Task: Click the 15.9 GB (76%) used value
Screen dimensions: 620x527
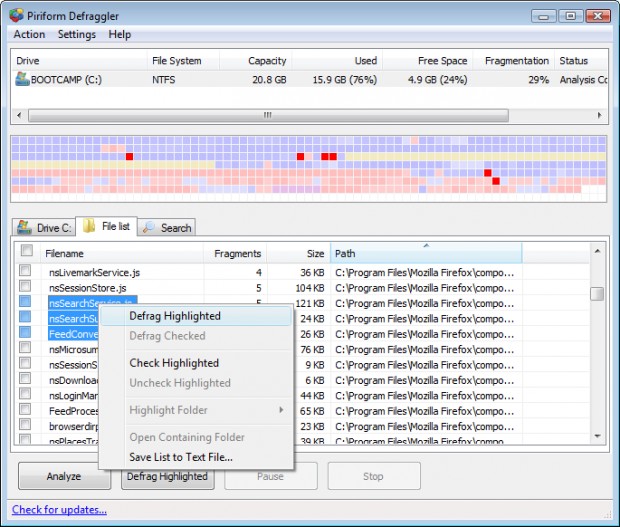Action: [x=345, y=80]
